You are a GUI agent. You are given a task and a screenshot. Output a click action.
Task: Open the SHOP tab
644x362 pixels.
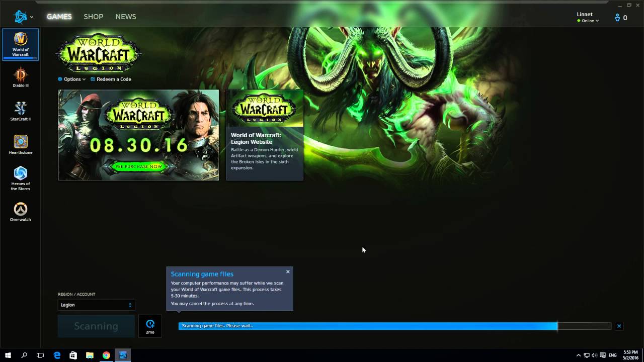93,17
